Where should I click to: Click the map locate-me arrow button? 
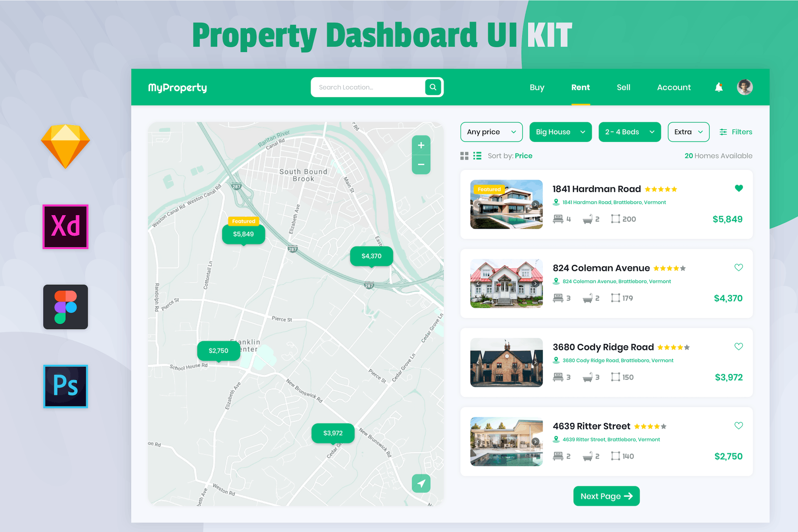[421, 483]
